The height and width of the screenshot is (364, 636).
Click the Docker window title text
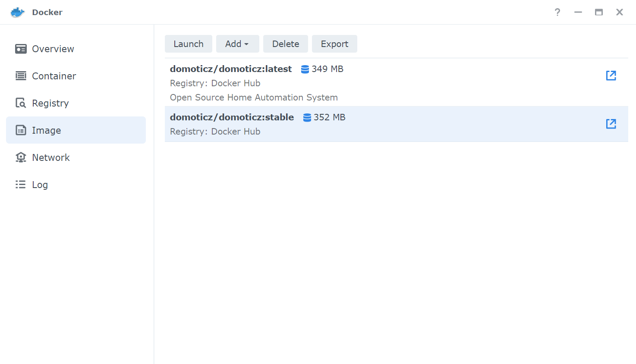[47, 12]
